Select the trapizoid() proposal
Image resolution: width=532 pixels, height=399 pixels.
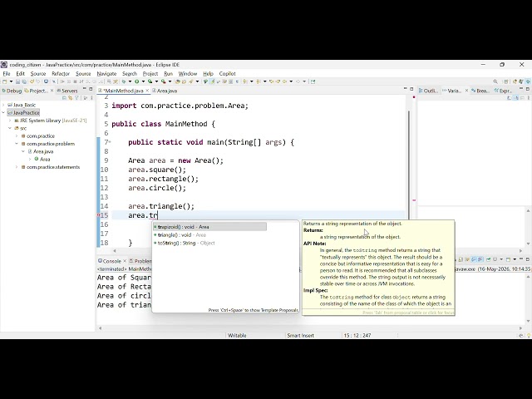point(209,227)
